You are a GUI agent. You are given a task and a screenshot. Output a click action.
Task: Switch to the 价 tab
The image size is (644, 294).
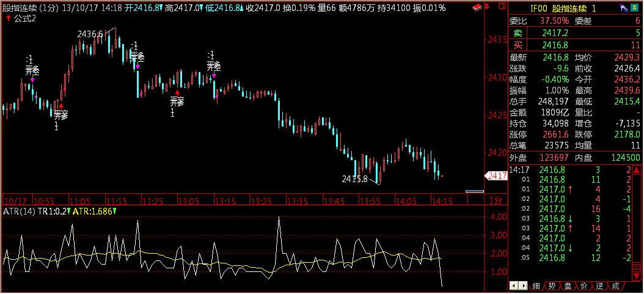584,286
